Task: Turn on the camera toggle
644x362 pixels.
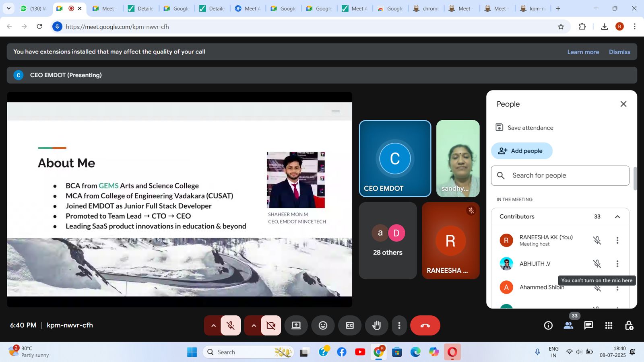Action: tap(271, 325)
